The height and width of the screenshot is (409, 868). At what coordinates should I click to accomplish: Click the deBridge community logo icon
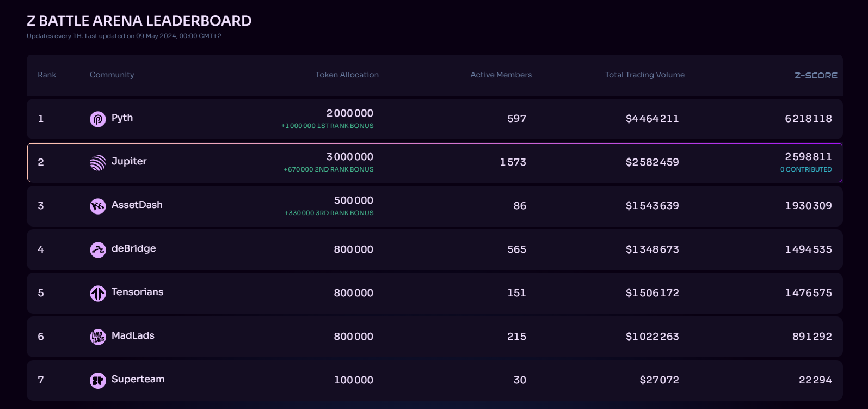[98, 249]
